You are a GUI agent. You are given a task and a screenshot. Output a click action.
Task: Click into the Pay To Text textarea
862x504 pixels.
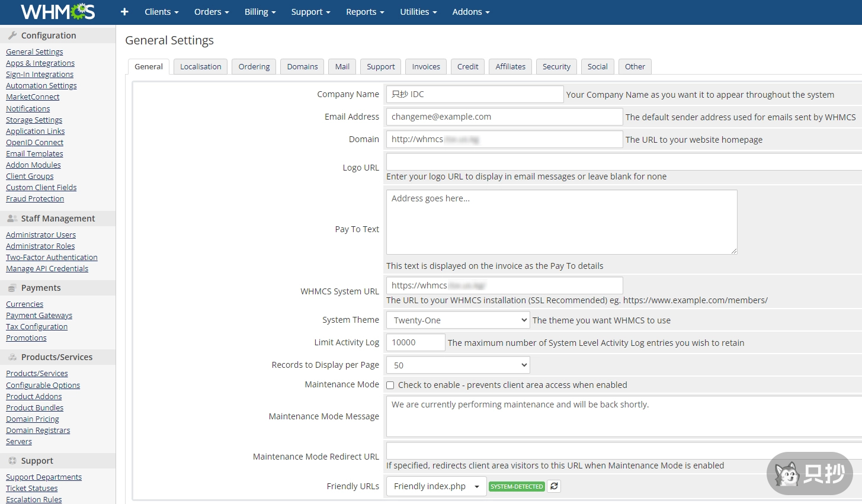(561, 222)
